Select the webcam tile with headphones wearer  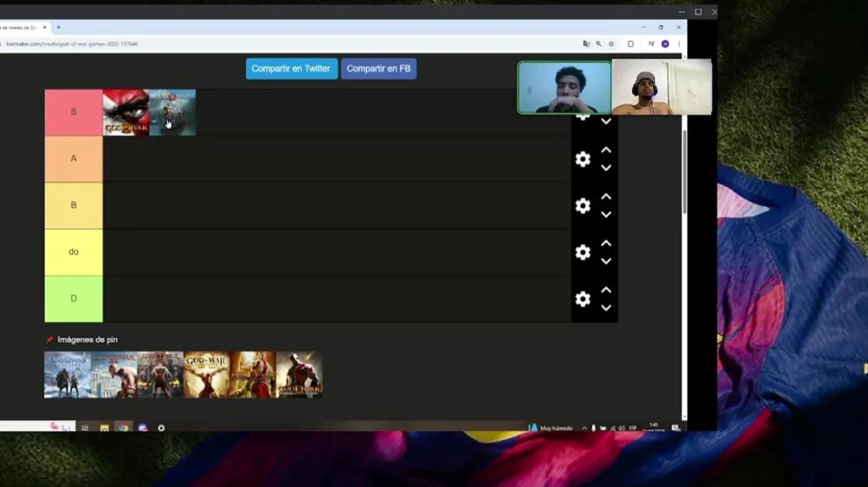click(662, 87)
